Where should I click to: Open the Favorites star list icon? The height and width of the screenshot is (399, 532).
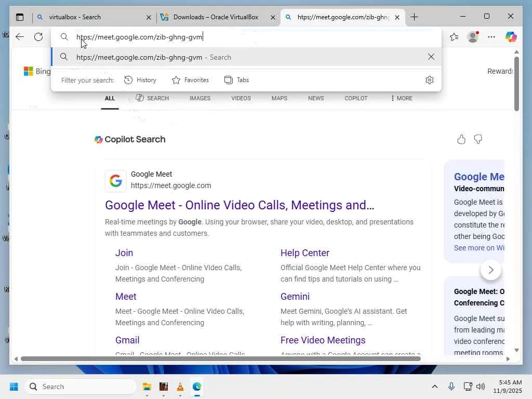tap(454, 37)
